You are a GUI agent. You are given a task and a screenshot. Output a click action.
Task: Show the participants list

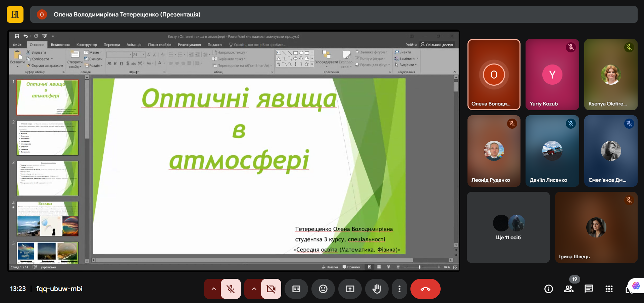(569, 289)
